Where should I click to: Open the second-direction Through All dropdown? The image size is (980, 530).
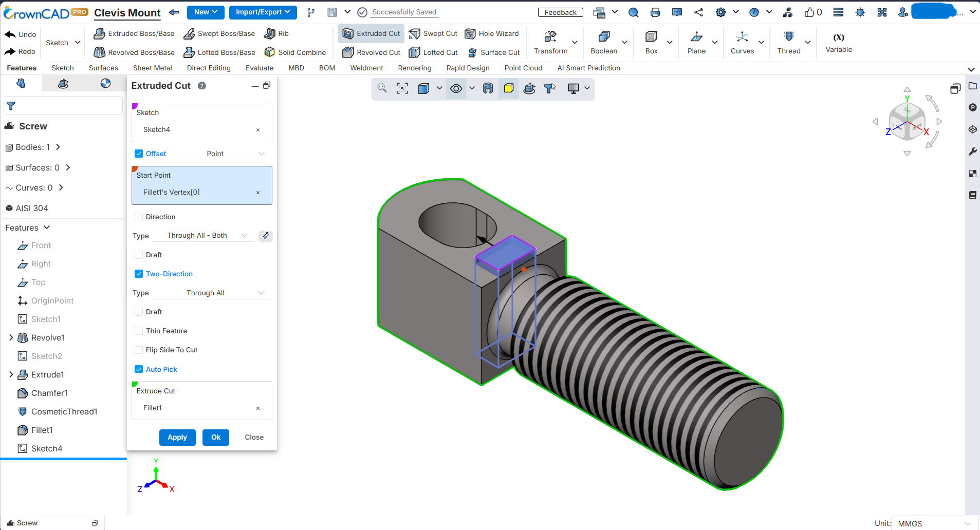[211, 293]
